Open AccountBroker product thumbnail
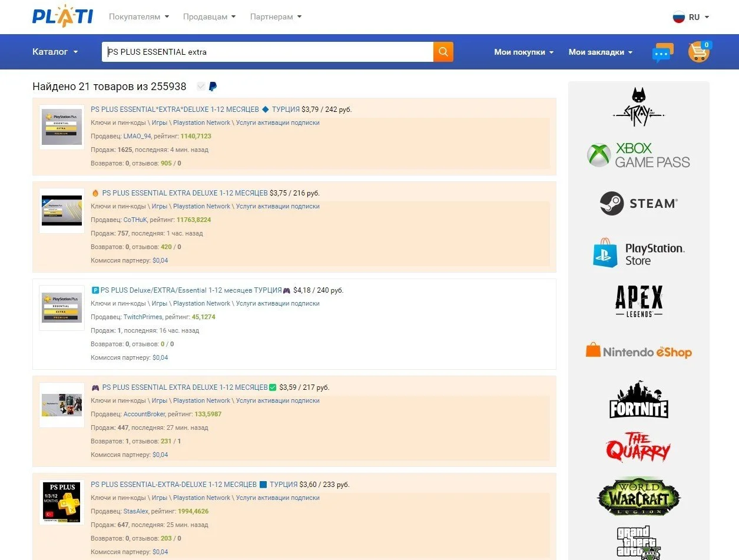739x560 pixels. [62, 405]
